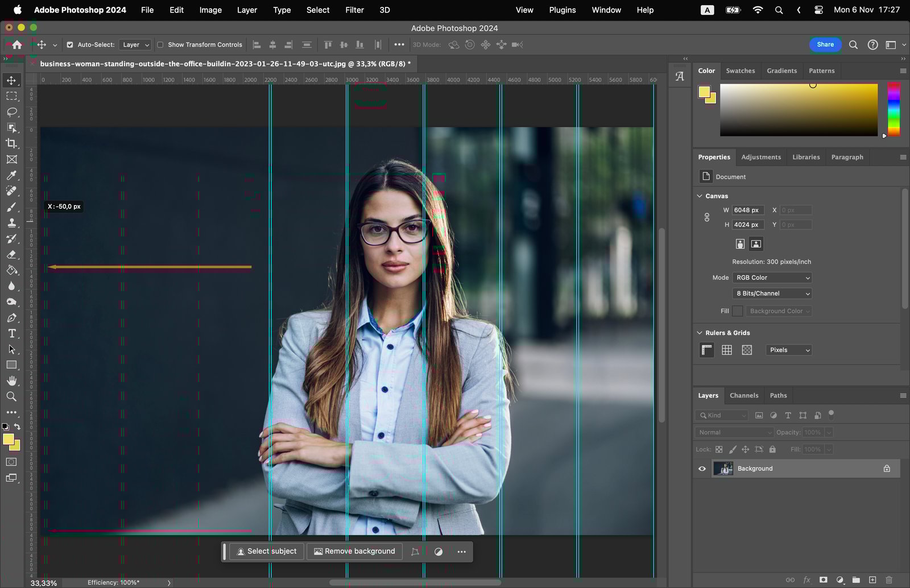The image size is (910, 588).
Task: Collapse the Rulers & Grids section
Action: pyautogui.click(x=700, y=333)
